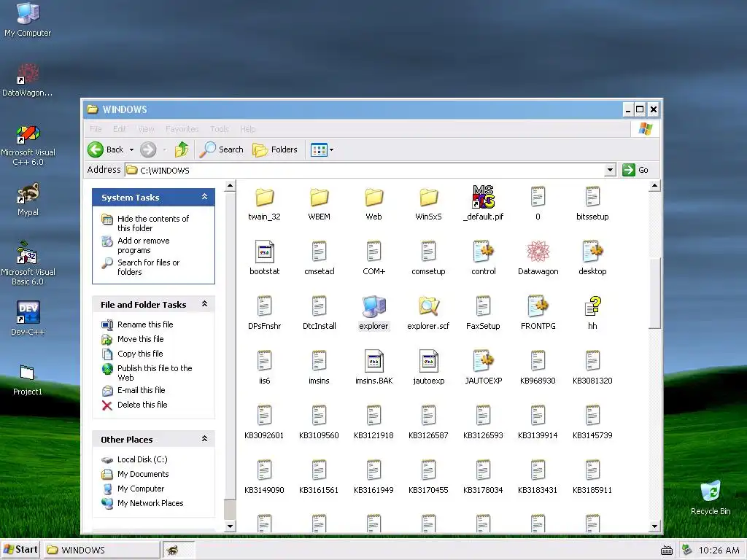Click Hide the contents of this folder
The image size is (747, 560).
pyautogui.click(x=153, y=223)
